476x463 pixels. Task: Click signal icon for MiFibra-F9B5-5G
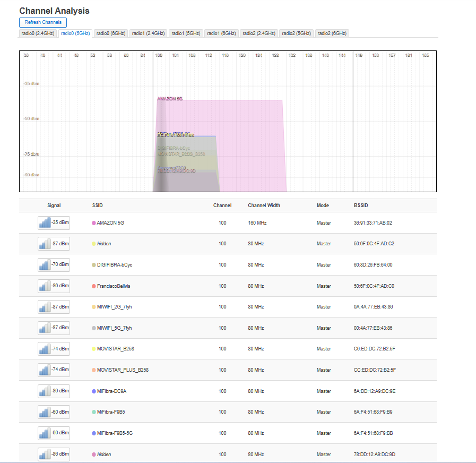coord(45,433)
